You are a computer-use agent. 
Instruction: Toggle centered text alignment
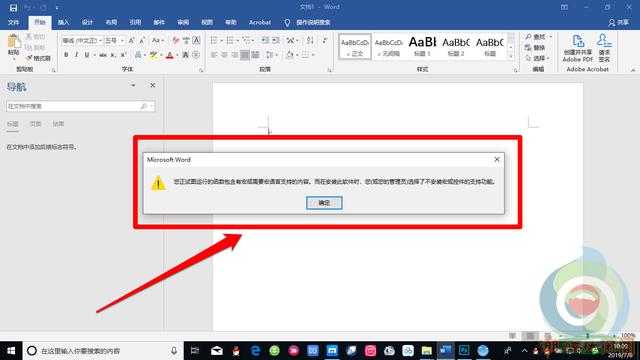click(x=224, y=55)
